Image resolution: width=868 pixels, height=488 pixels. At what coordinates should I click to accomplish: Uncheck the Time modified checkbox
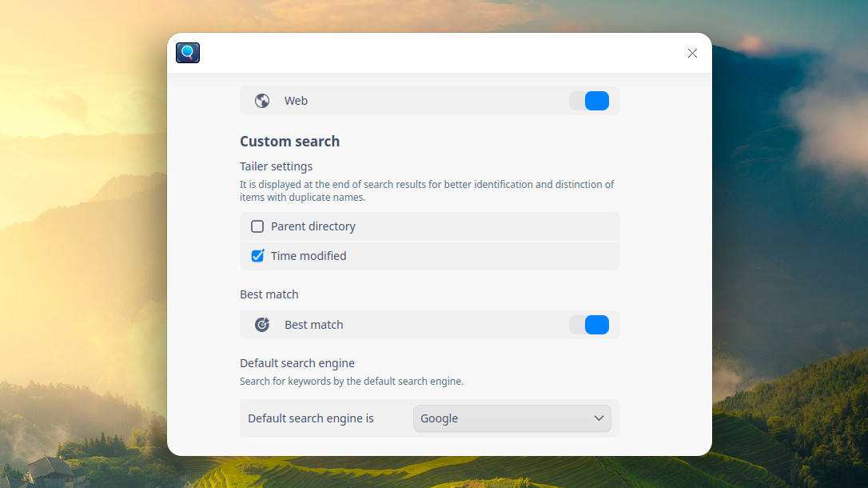click(257, 256)
